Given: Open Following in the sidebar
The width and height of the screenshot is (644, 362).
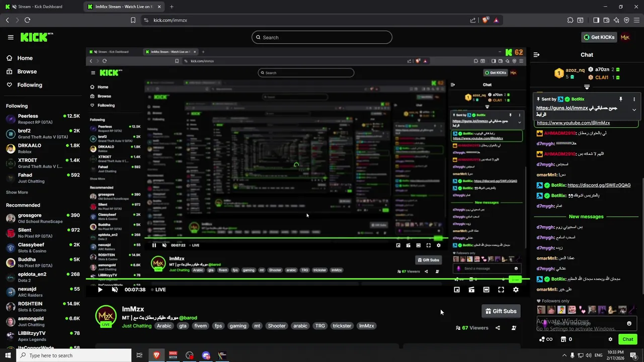Looking at the screenshot, I should (x=24, y=85).
